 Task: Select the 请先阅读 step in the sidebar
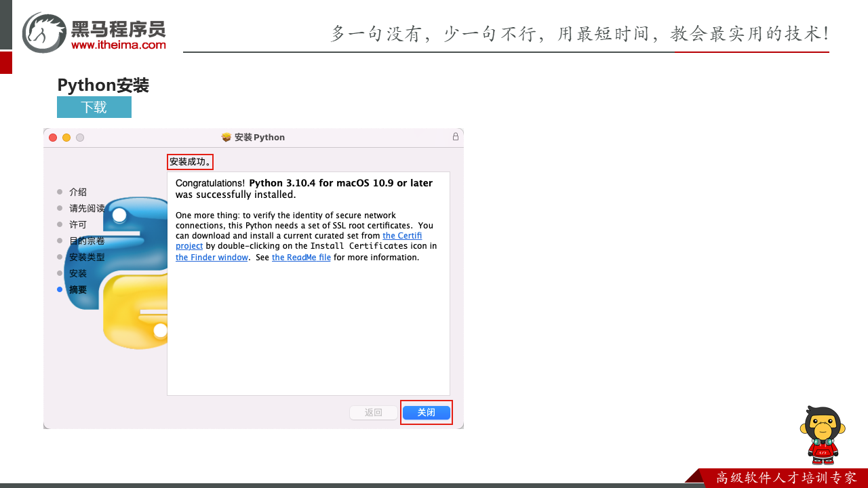87,208
